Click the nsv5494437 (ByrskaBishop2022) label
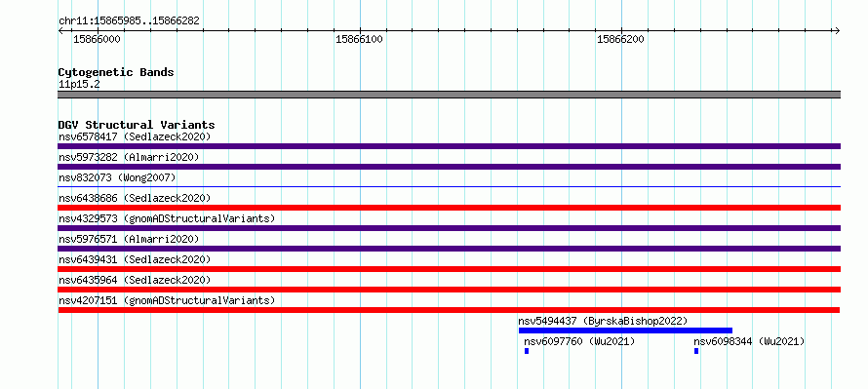The width and height of the screenshot is (868, 389). coord(603,321)
